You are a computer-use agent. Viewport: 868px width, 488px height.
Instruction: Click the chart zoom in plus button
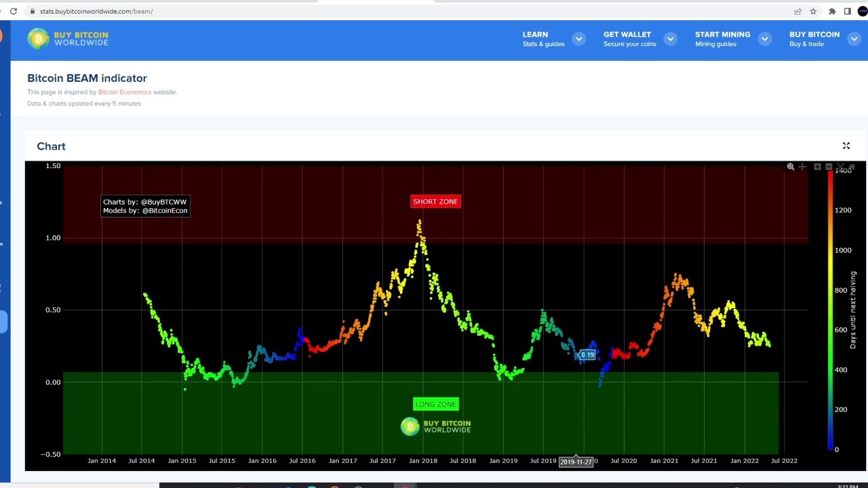coord(818,167)
